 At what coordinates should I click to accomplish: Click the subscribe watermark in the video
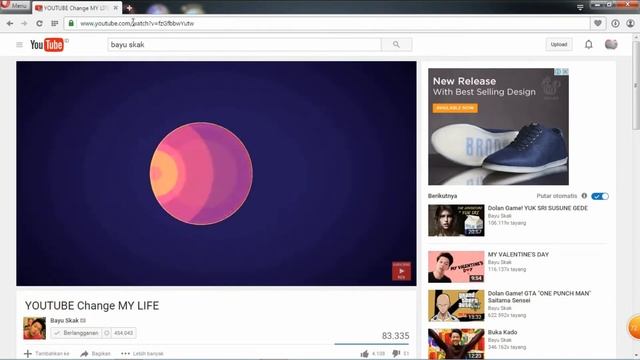401,271
